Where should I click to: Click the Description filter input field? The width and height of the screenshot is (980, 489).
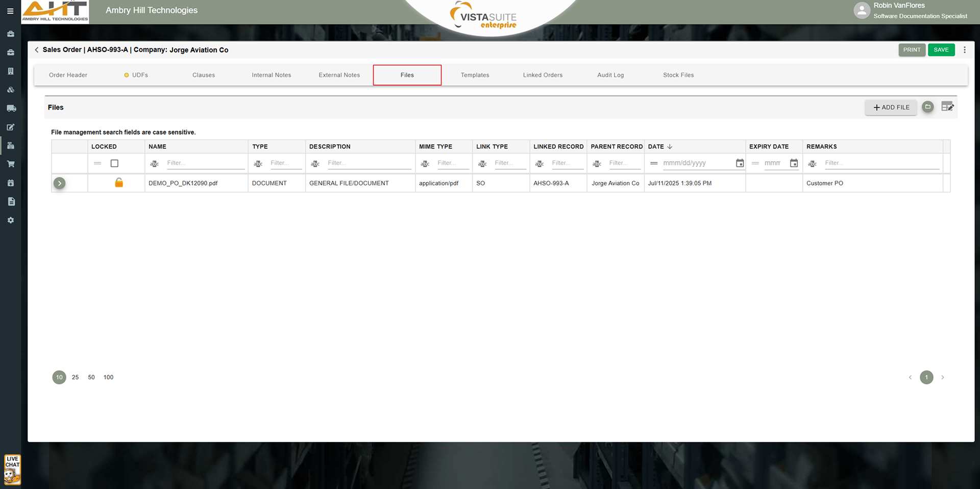369,163
